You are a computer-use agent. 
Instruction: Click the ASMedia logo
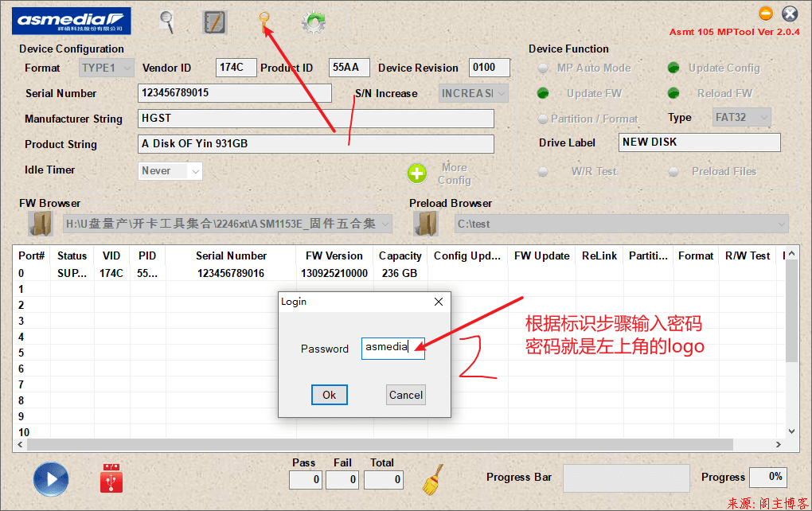72,21
